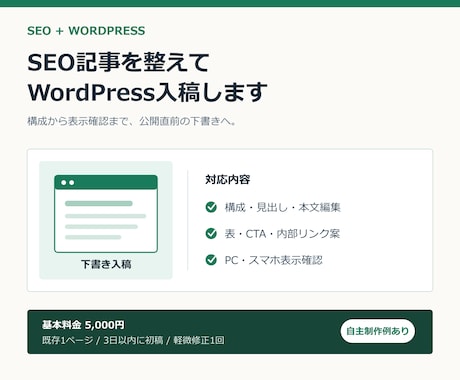Click the text 構成・見出し・本文編集
Viewport: 460px width, 380px height.
pyautogui.click(x=283, y=207)
